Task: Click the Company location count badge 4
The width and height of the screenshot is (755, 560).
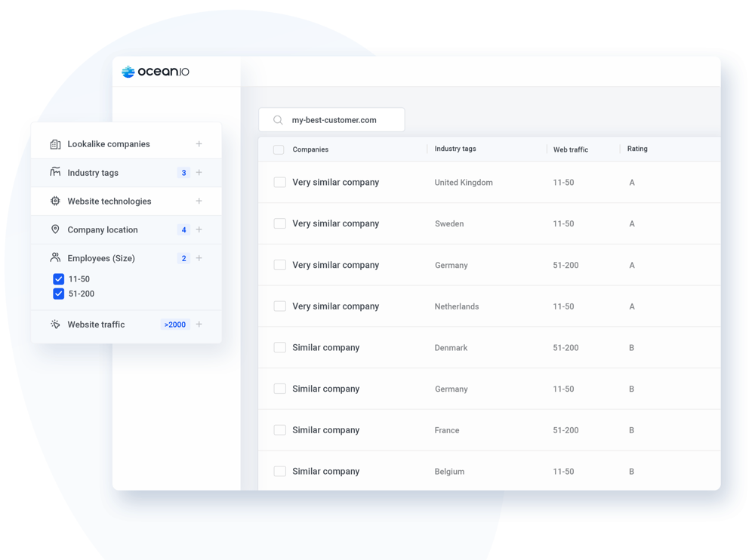Action: pos(183,229)
